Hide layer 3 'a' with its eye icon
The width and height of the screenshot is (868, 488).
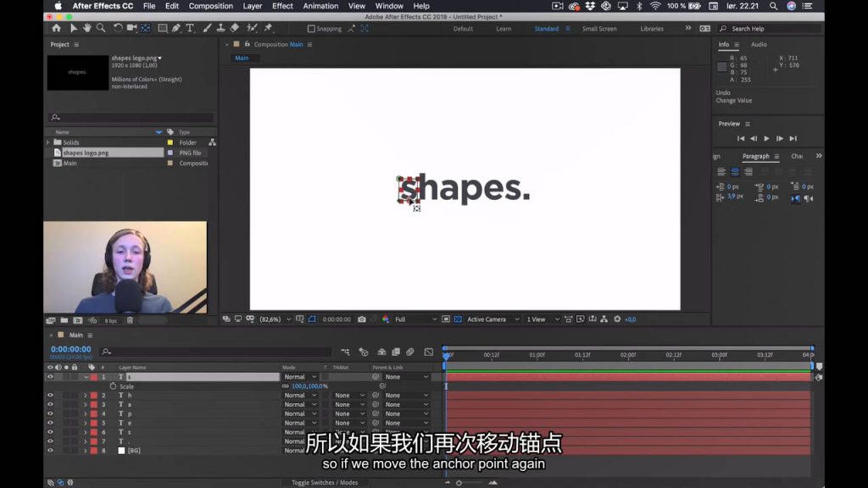click(x=50, y=404)
